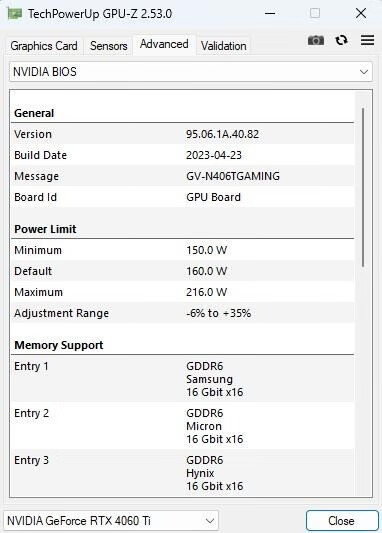Screen dimensions: 382x533
Task: Take a screenshot with the camera icon
Action: (x=316, y=40)
